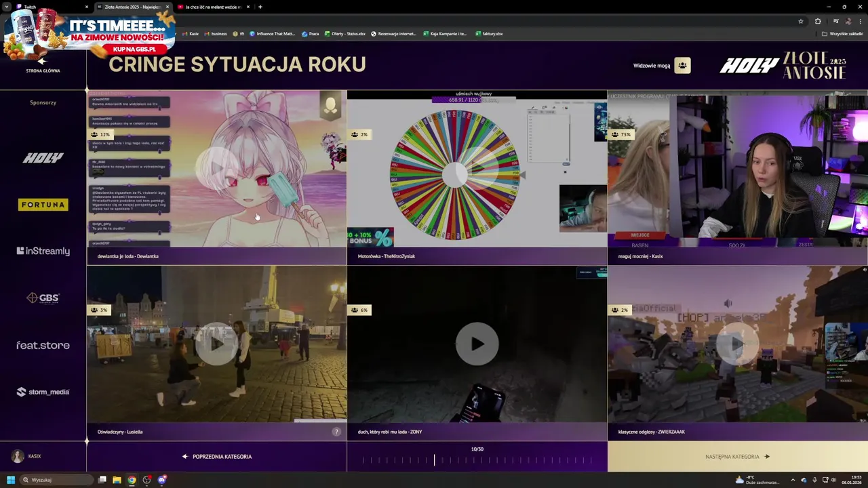Open the Windows Start menu

tap(10, 480)
